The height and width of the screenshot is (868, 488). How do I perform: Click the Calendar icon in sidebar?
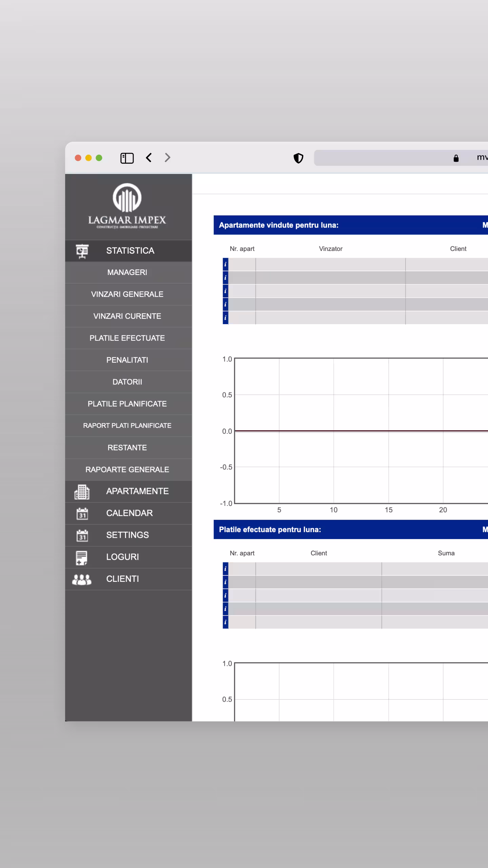click(82, 513)
